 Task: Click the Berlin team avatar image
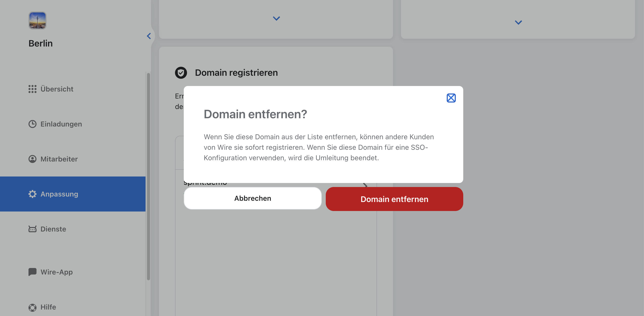coord(37,20)
